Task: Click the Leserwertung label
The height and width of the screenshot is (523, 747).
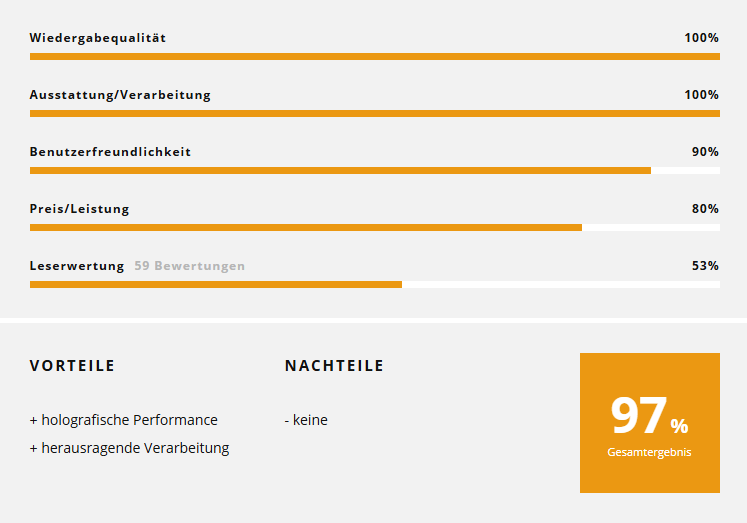Action: tap(77, 266)
